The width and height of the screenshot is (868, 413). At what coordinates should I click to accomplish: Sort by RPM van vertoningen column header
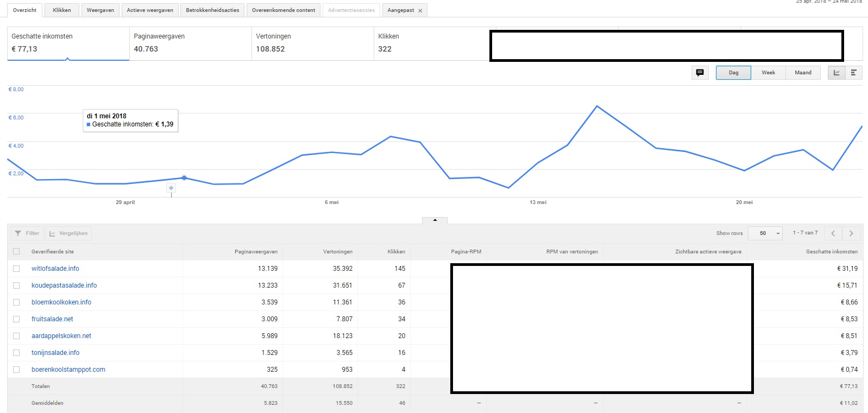pyautogui.click(x=572, y=252)
